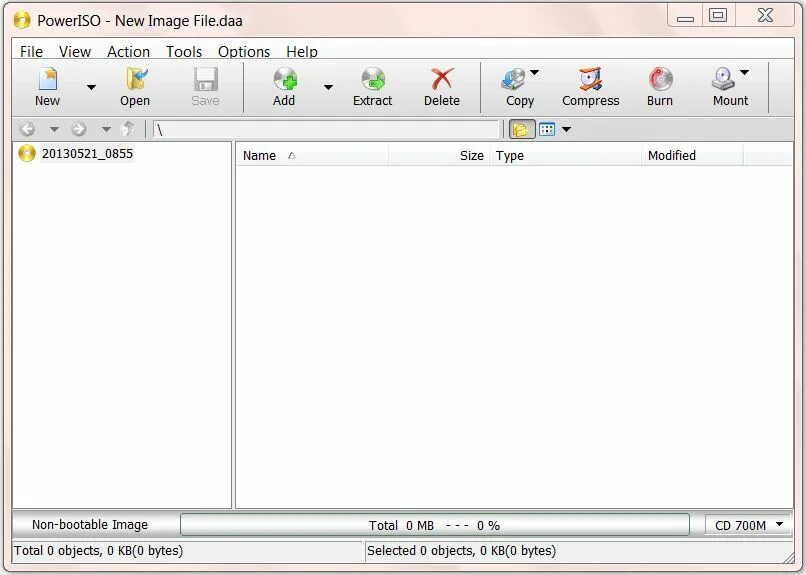
Task: Open the Action menu
Action: point(129,51)
